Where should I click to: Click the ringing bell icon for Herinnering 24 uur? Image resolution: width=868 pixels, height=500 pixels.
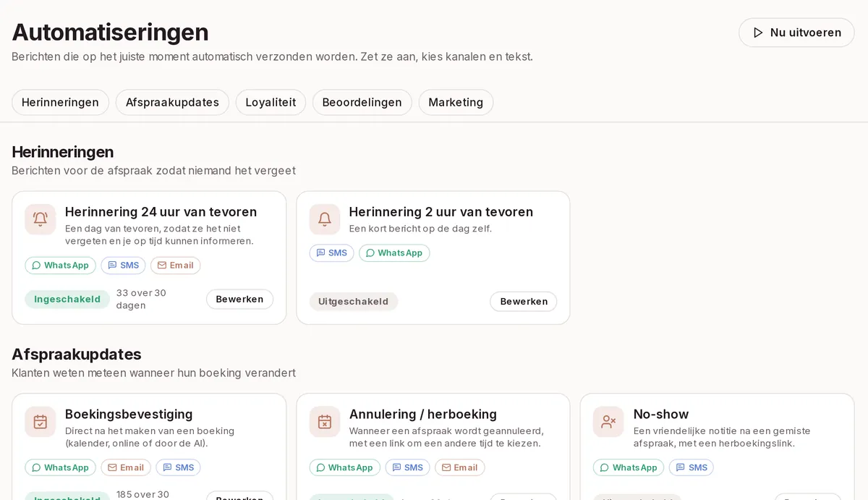[41, 219]
